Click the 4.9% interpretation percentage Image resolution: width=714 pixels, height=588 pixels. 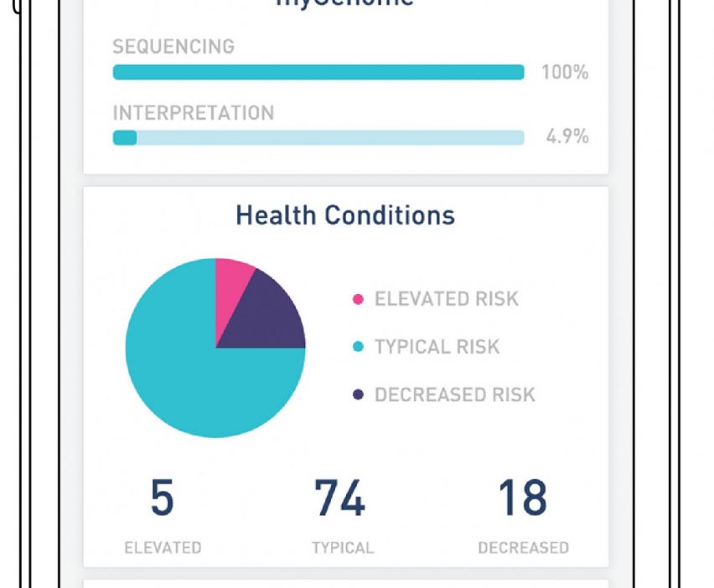coord(567,137)
